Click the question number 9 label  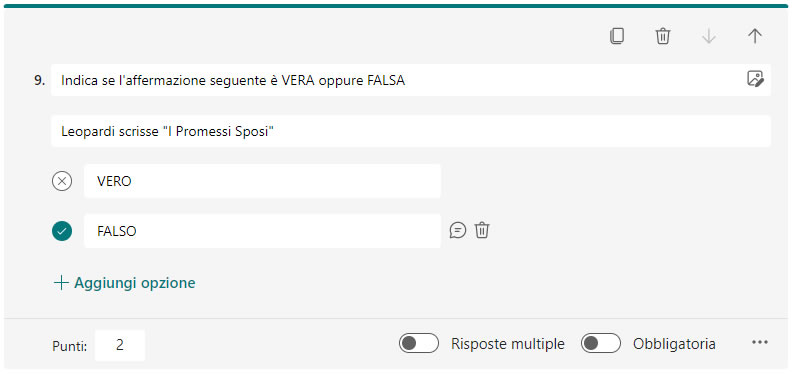(x=39, y=80)
